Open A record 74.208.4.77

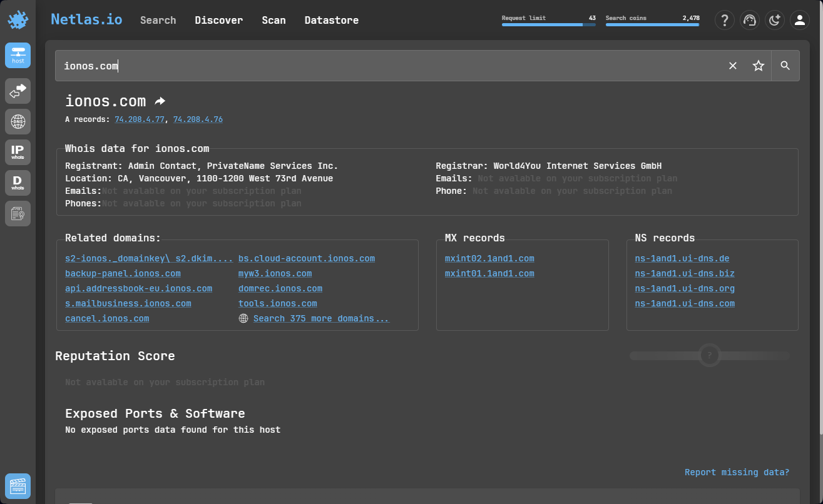pos(140,119)
